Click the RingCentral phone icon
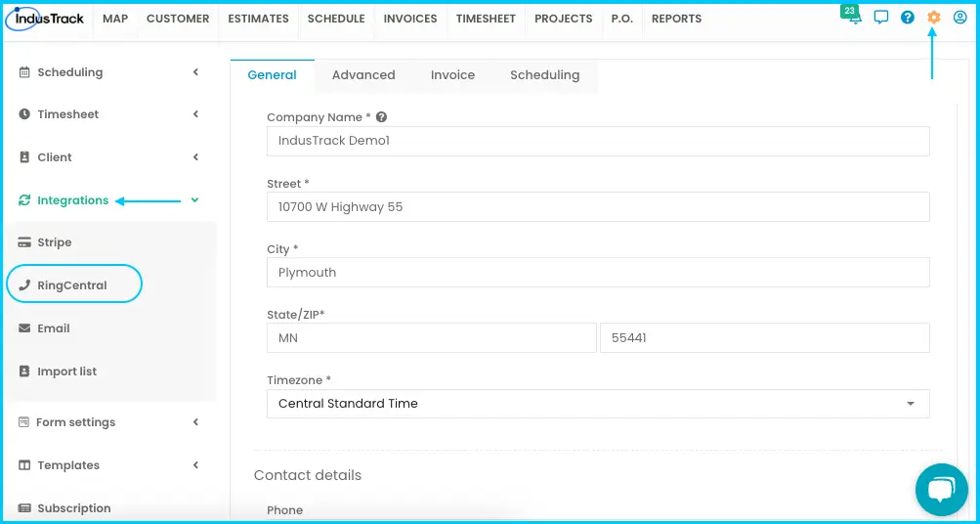Viewport: 980px width, 524px height. click(x=24, y=285)
